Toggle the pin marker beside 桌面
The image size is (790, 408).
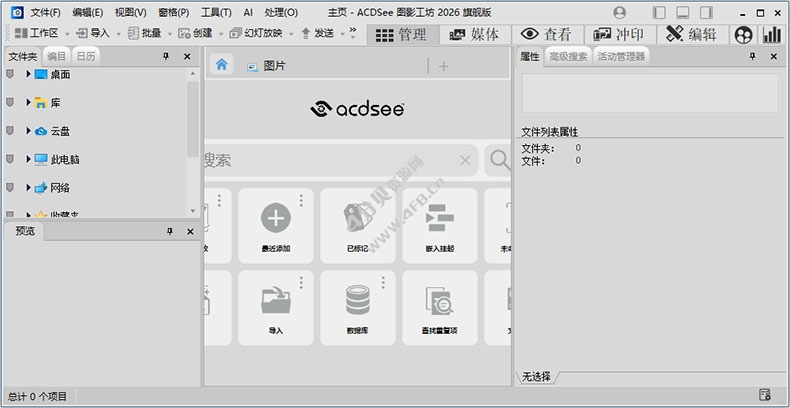tap(10, 74)
